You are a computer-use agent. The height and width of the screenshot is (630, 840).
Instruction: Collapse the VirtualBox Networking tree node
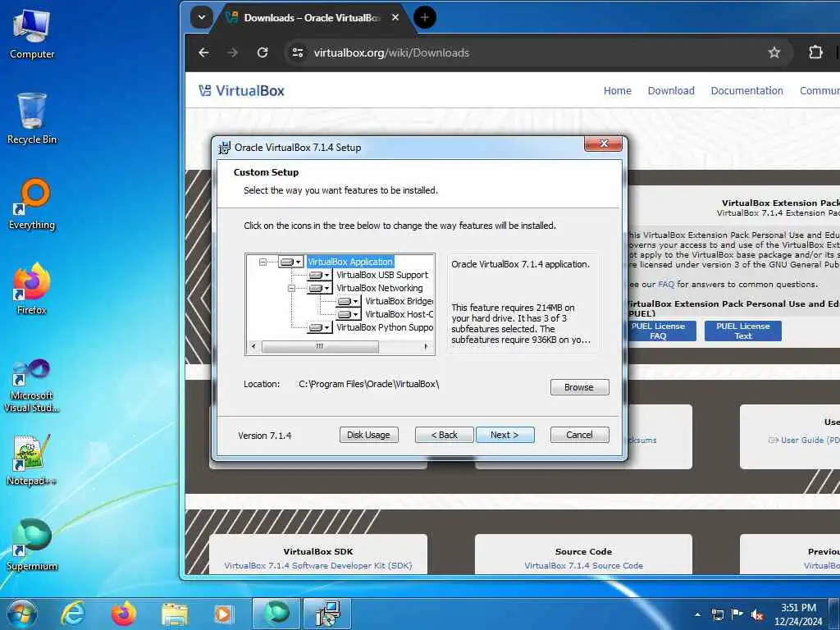pyautogui.click(x=291, y=288)
